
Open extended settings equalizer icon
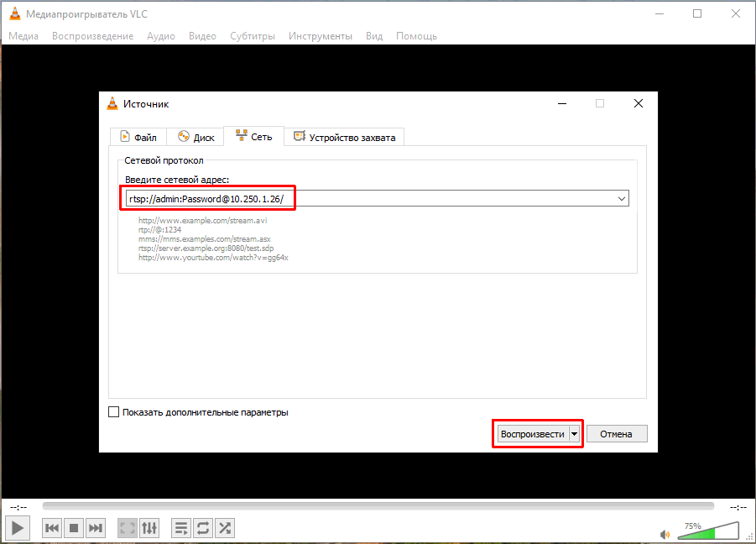[x=149, y=528]
